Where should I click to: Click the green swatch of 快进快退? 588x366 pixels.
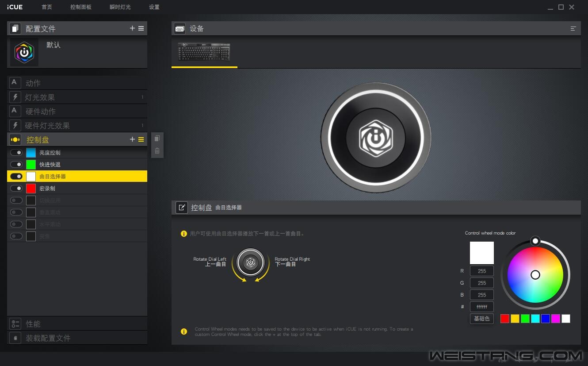(x=31, y=164)
